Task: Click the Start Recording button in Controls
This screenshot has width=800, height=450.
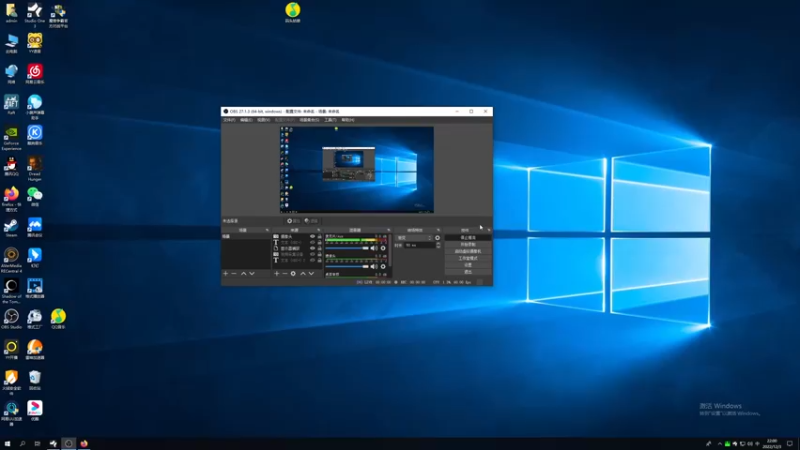Action: (468, 244)
